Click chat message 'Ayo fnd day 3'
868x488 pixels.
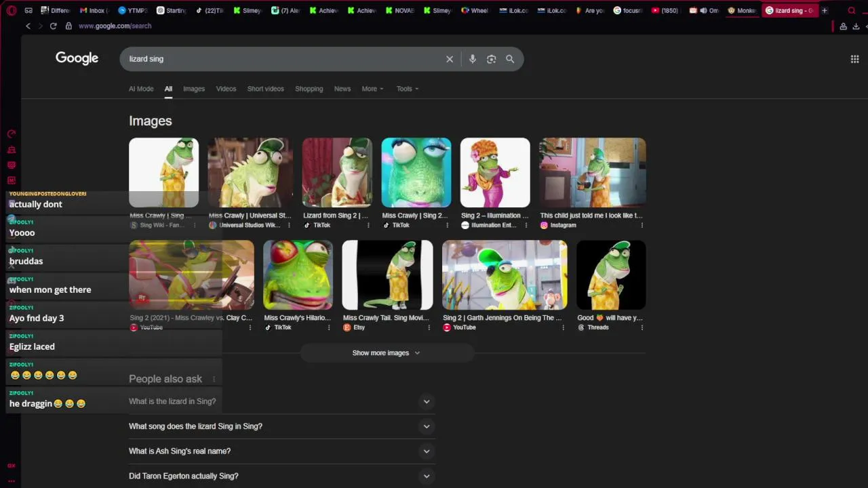(37, 318)
